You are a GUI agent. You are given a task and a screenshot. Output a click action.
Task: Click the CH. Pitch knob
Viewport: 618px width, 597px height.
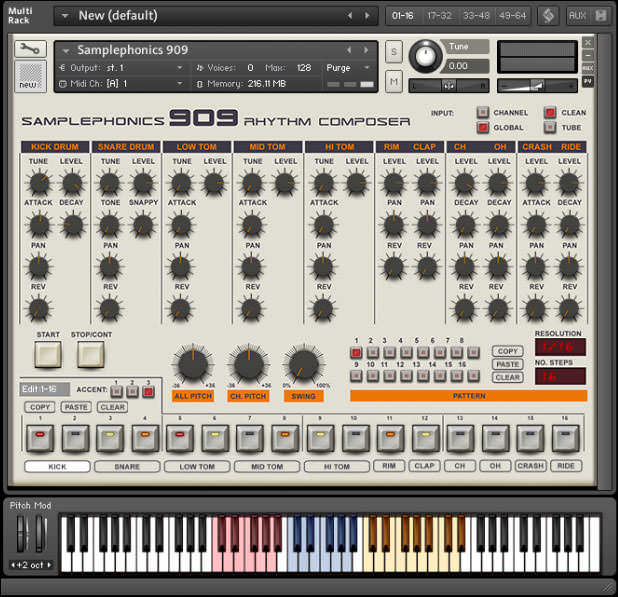coord(249,364)
